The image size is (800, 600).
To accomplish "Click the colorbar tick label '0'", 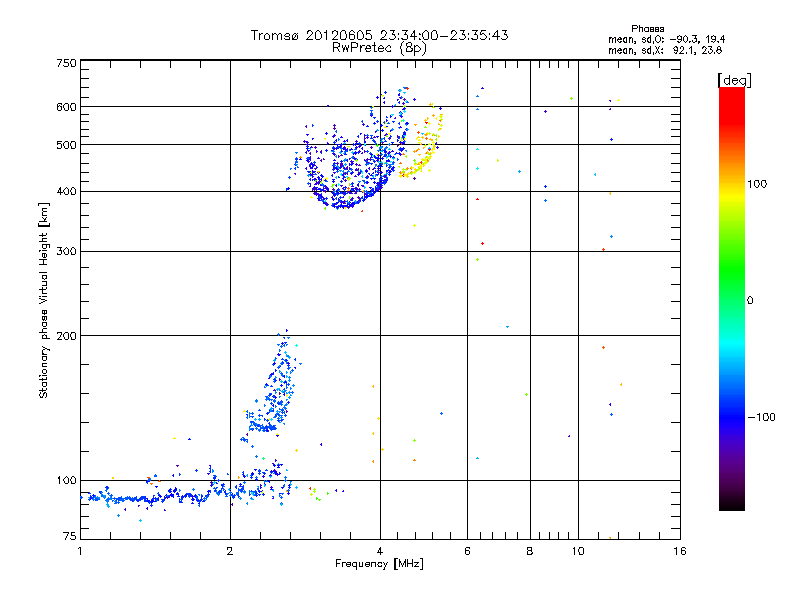I will [750, 301].
